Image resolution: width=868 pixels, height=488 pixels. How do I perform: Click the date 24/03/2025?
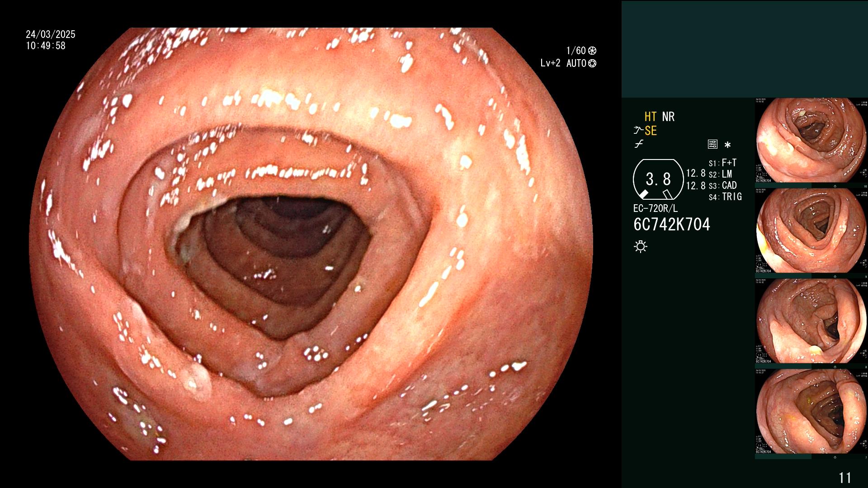(51, 34)
